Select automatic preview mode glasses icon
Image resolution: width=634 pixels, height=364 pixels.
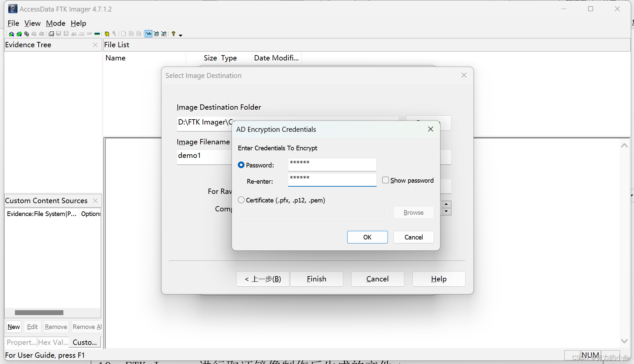tap(148, 34)
